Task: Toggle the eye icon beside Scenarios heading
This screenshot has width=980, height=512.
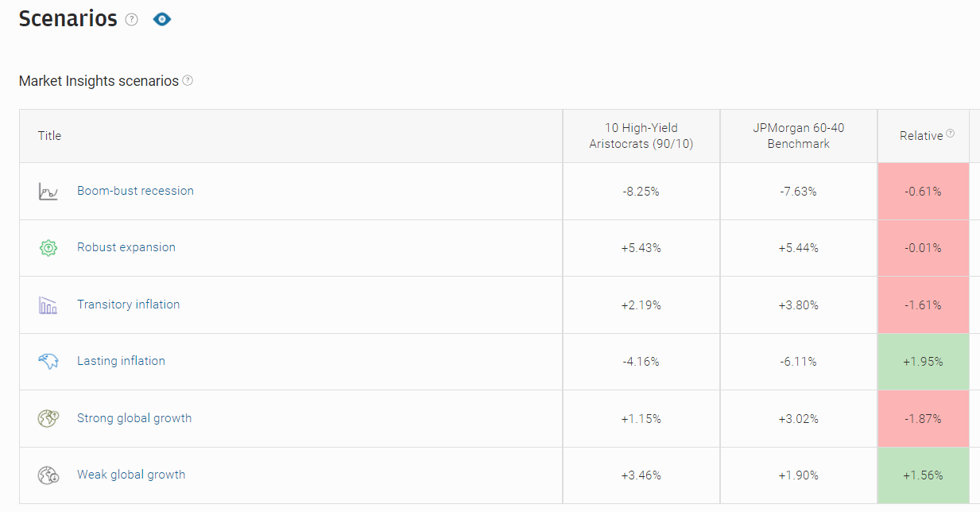Action: coord(162,19)
